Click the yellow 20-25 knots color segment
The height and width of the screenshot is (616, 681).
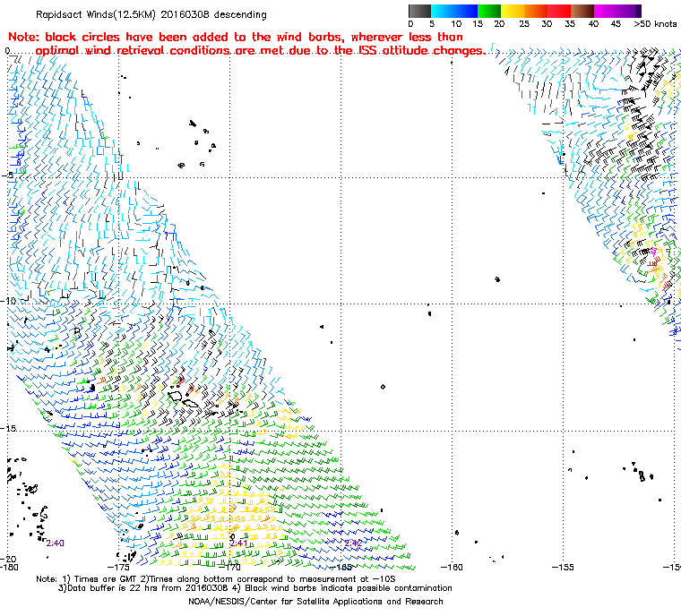(x=513, y=11)
